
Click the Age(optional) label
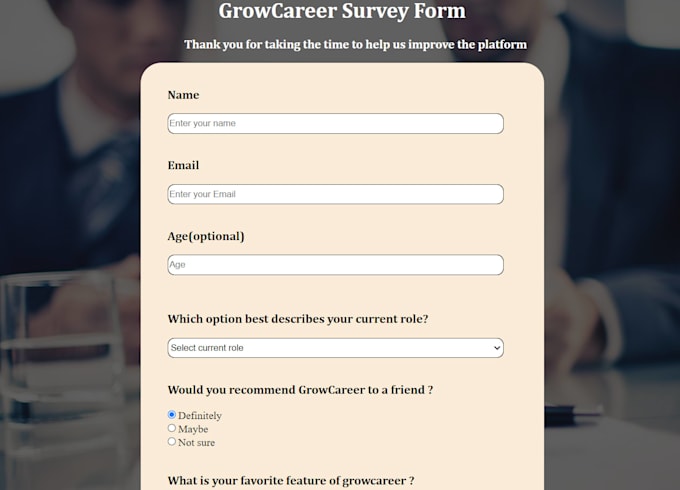(x=206, y=236)
